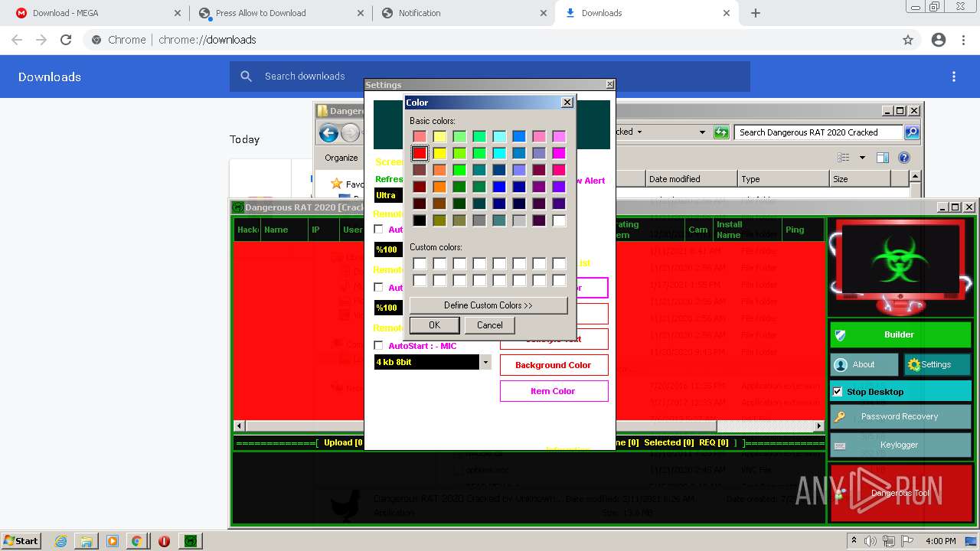This screenshot has height=551, width=980.
Task: Bookmark this page with star icon
Action: [908, 40]
